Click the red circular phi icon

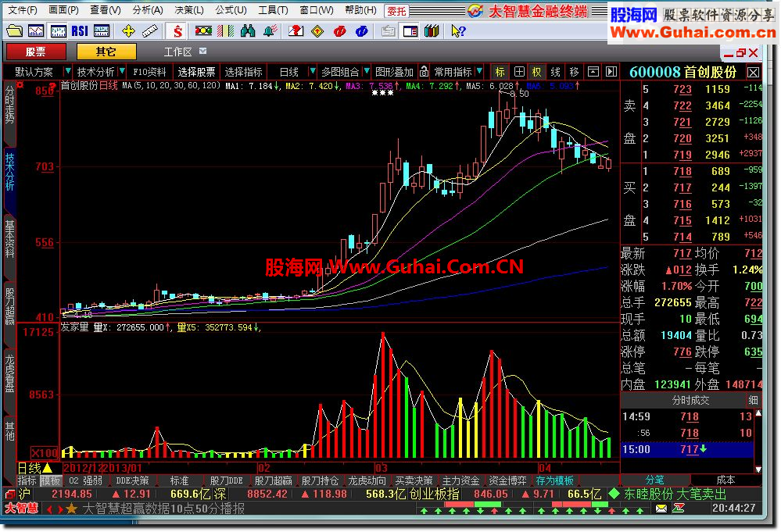[x=340, y=31]
